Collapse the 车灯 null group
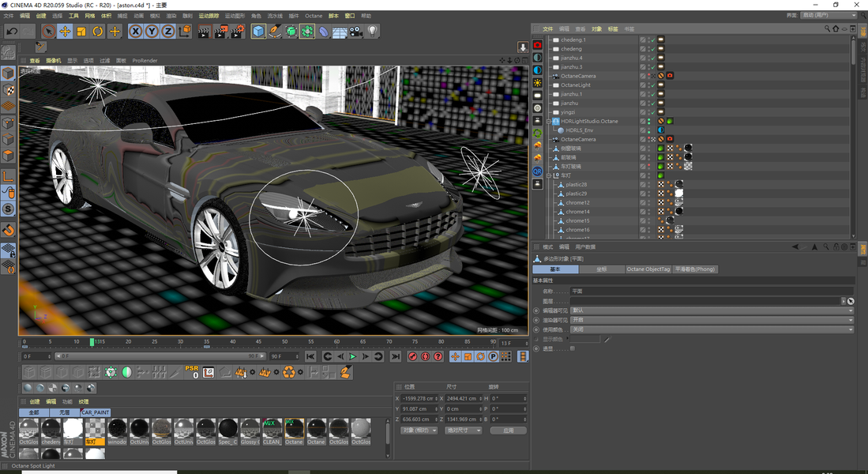Screen dimensions: 868x474 (x=549, y=175)
